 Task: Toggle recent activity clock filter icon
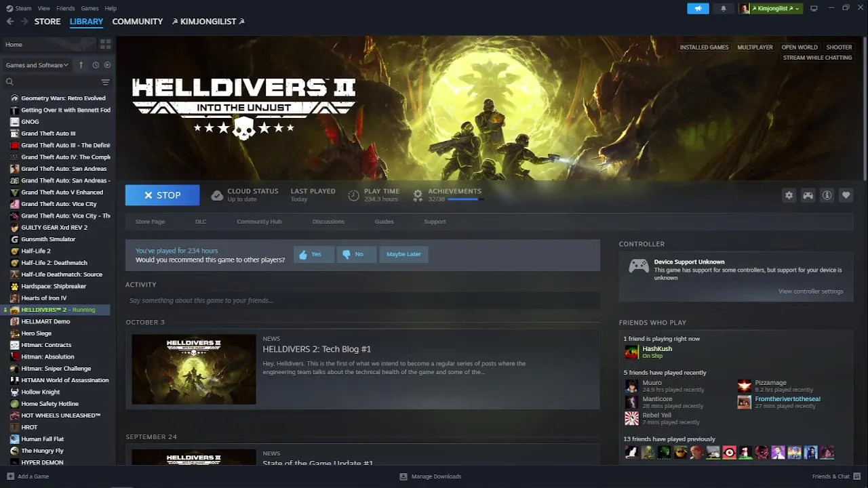click(x=96, y=65)
